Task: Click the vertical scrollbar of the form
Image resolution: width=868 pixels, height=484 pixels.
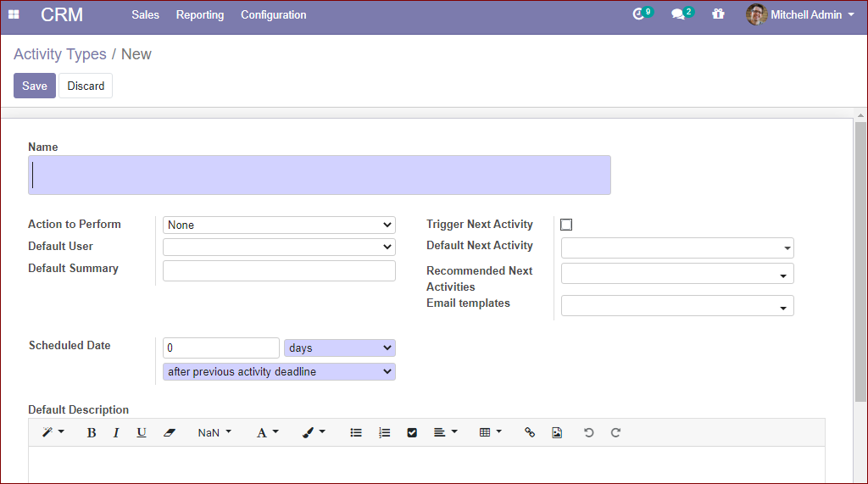Action: tap(860, 261)
